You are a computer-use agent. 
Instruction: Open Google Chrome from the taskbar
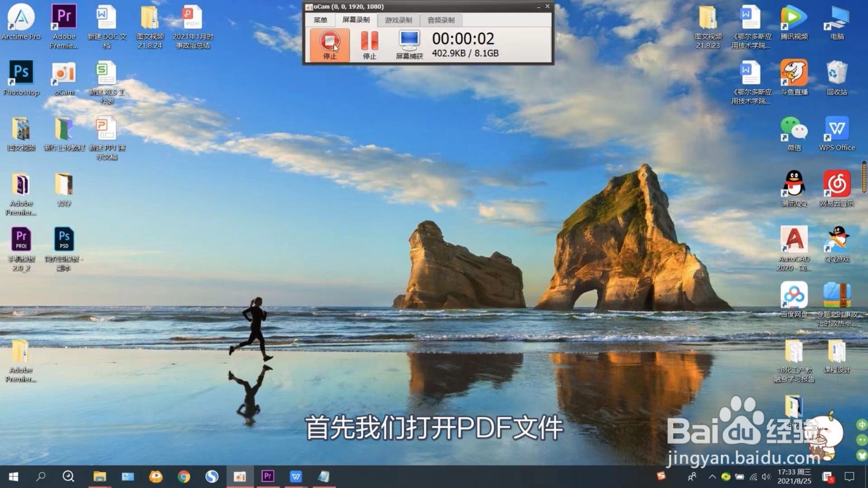(184, 477)
